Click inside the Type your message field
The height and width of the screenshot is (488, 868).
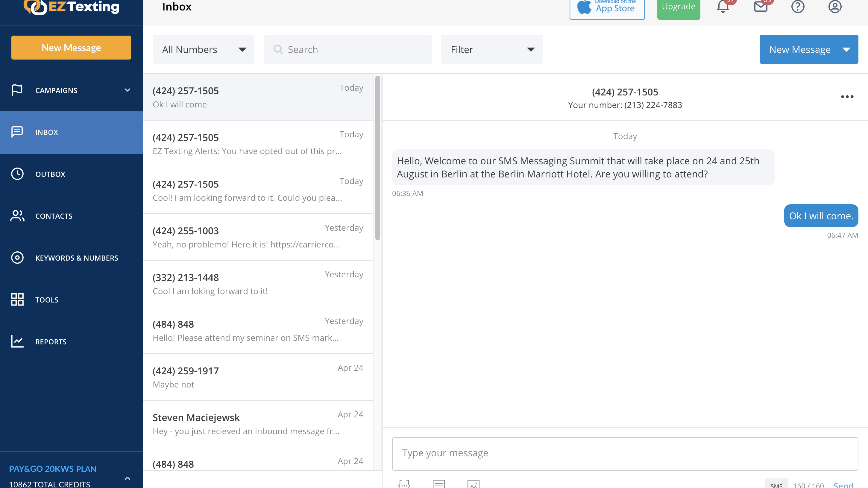(573, 453)
